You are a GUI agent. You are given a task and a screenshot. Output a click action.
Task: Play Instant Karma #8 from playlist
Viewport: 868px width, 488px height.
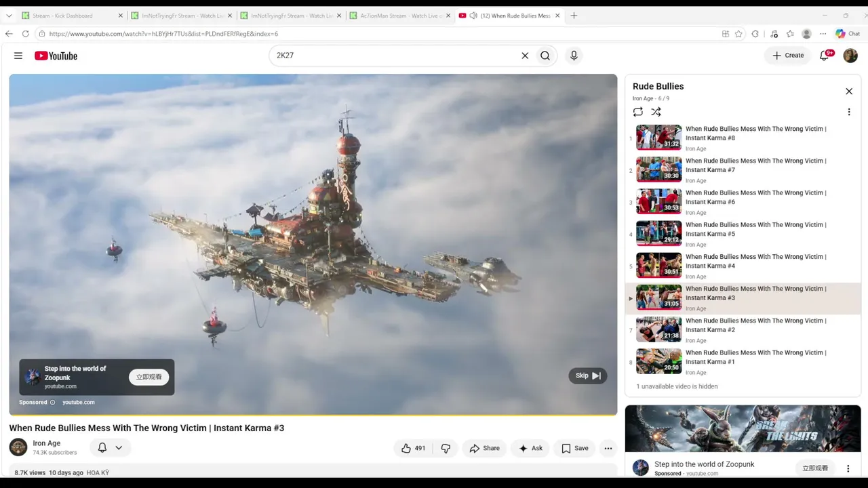tap(743, 138)
